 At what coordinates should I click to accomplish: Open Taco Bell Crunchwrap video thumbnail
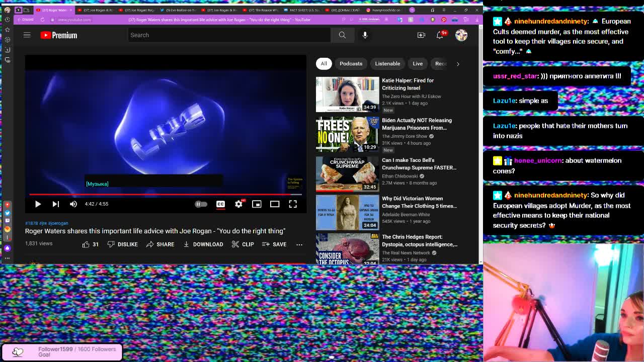coord(347,174)
